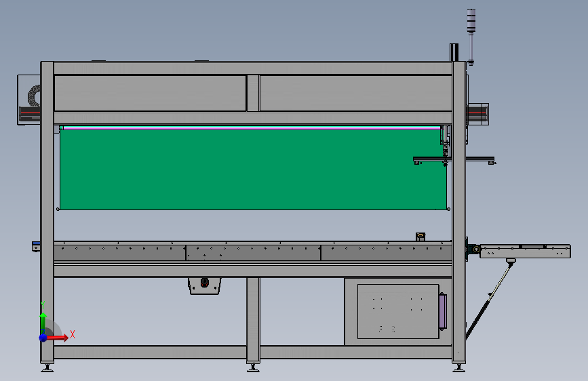Select the linear actuator end on right side
The height and width of the screenshot is (381, 588).
pos(477,114)
